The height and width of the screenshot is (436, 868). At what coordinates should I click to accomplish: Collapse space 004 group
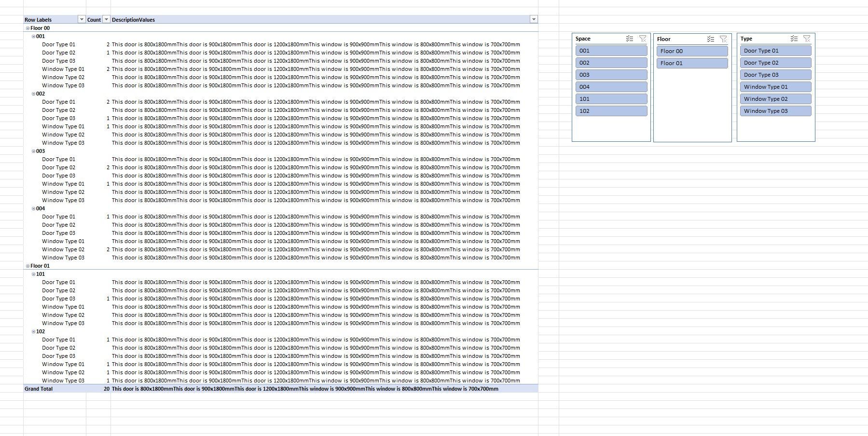tap(33, 208)
